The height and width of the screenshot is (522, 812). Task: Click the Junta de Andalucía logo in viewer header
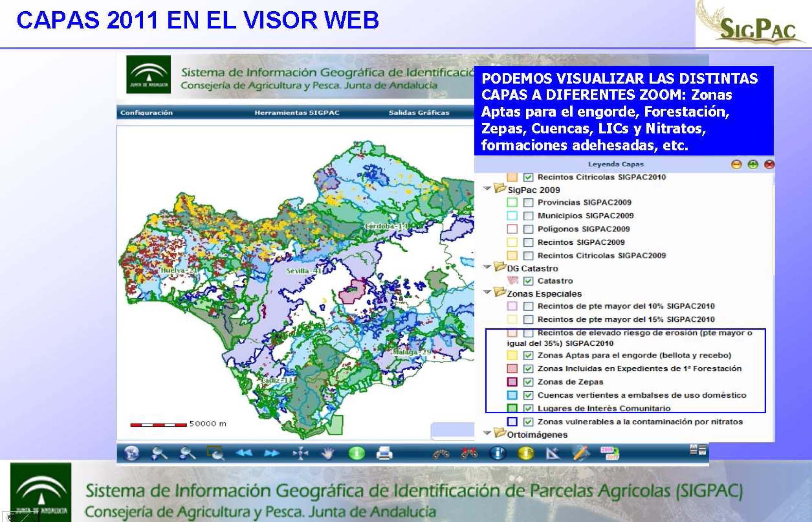[x=148, y=74]
